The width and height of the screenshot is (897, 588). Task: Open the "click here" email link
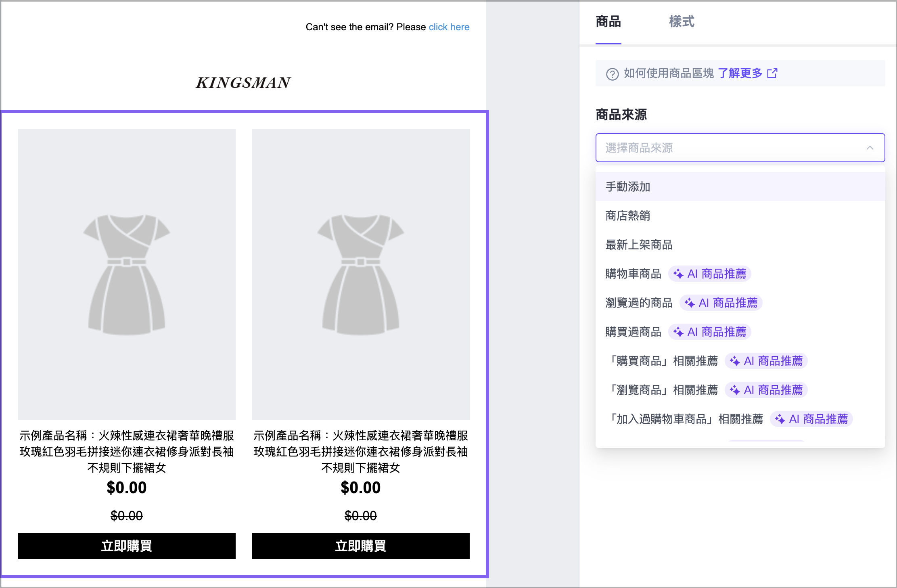pos(449,27)
